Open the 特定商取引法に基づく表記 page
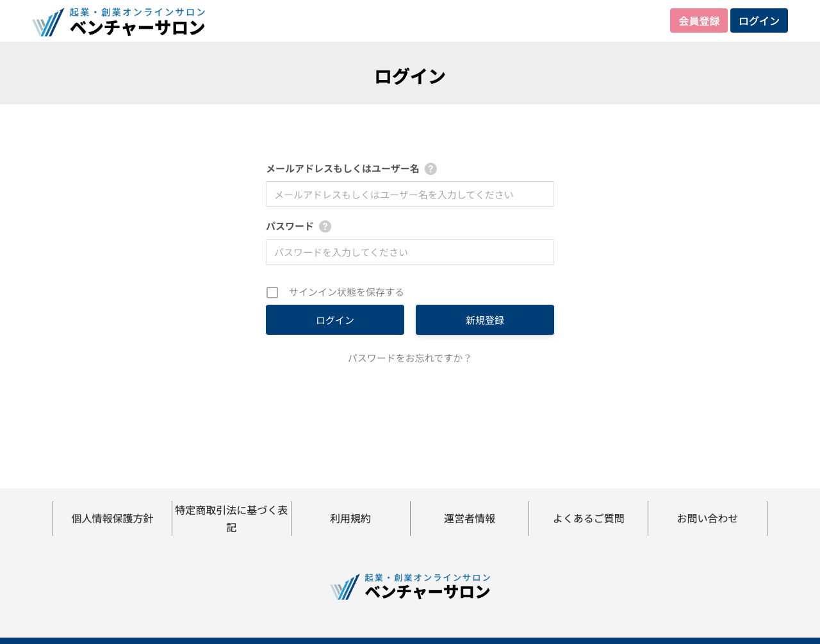The image size is (820, 644). (231, 519)
